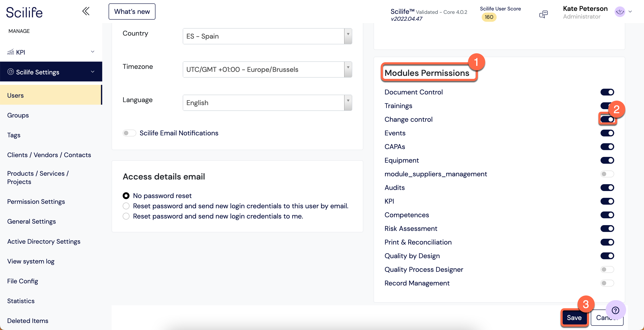Select reset password and send to me
Image resolution: width=644 pixels, height=330 pixels.
126,216
